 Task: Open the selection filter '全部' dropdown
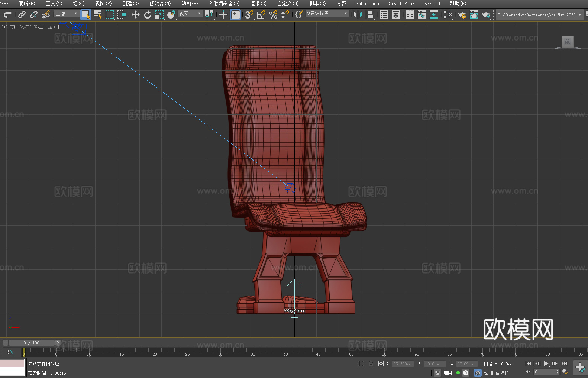67,13
